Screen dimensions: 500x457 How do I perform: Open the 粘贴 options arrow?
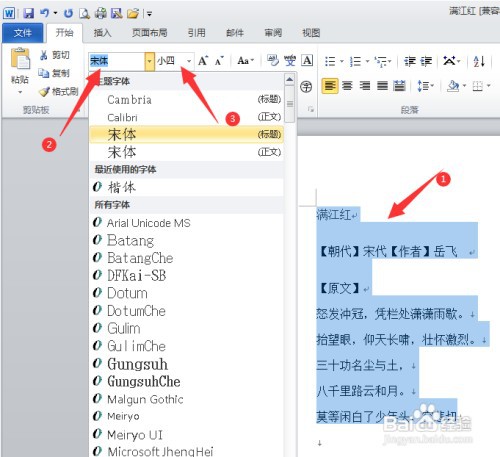[x=20, y=92]
